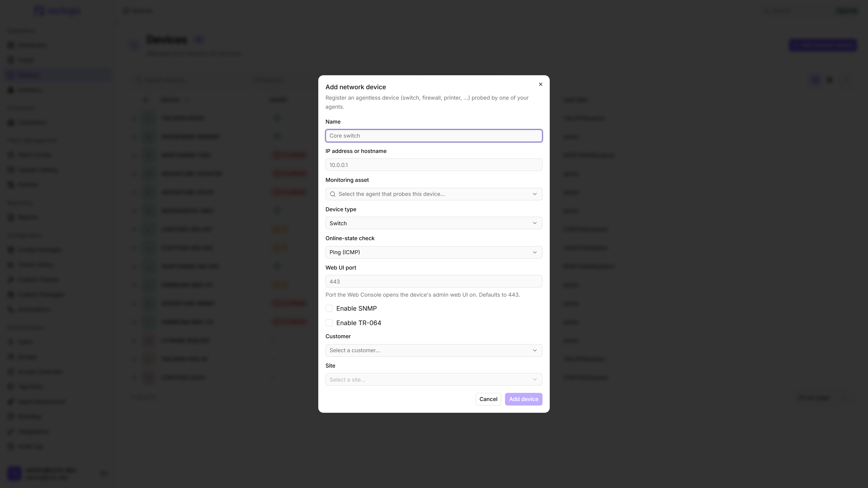Open the Select a customer dropdown
Screen dimensions: 868x488
434,350
